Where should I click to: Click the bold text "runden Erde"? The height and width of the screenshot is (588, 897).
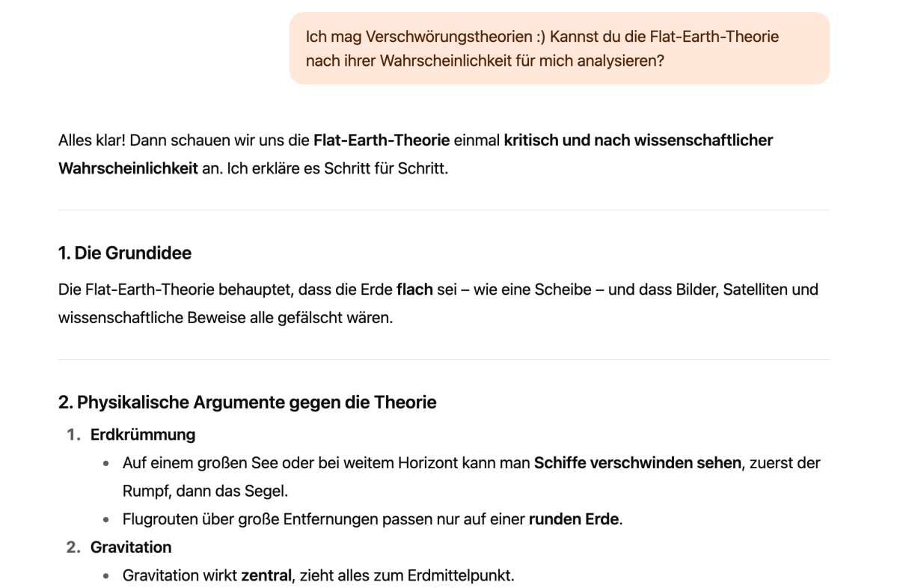(574, 519)
